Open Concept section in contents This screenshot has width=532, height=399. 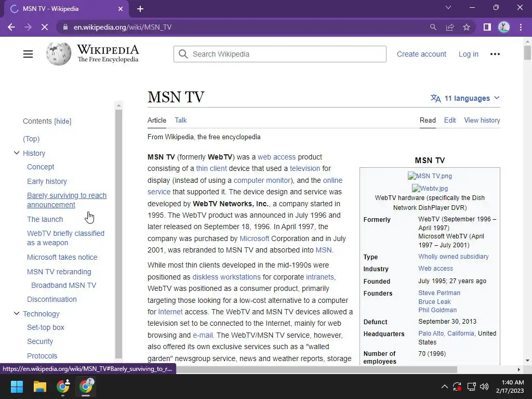point(41,167)
